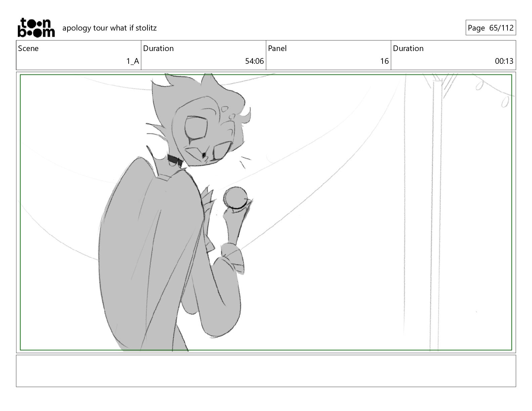Screen dimensions: 532x411
Task: Click the 'Scene' header label
Action: pos(28,48)
